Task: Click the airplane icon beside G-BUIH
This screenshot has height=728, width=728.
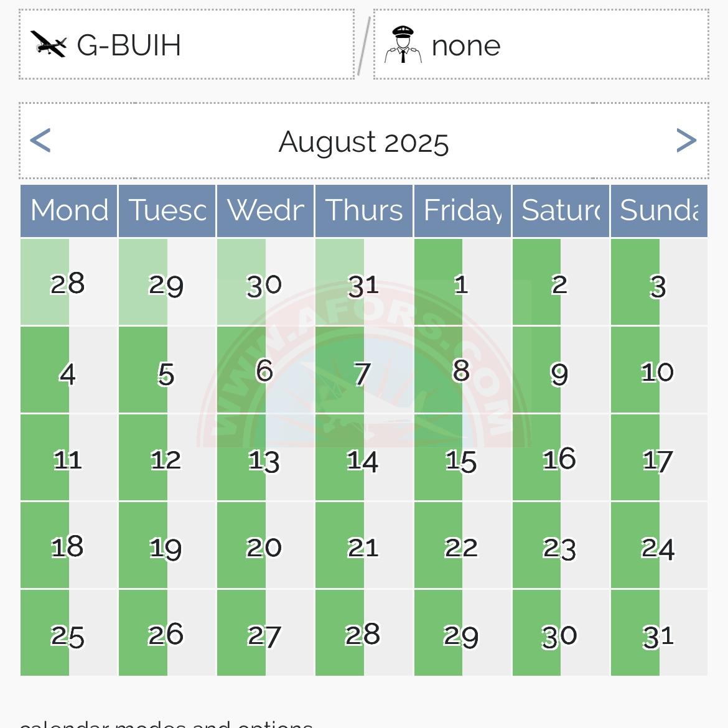Action: pyautogui.click(x=48, y=44)
